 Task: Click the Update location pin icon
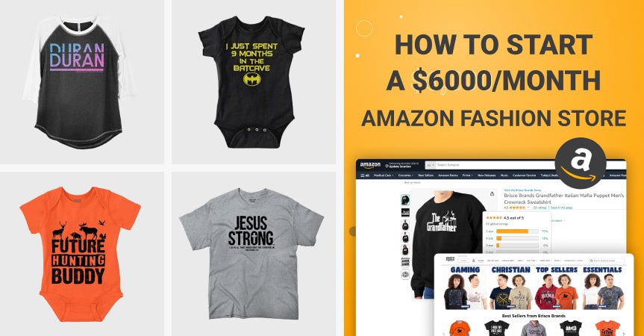coord(387,166)
